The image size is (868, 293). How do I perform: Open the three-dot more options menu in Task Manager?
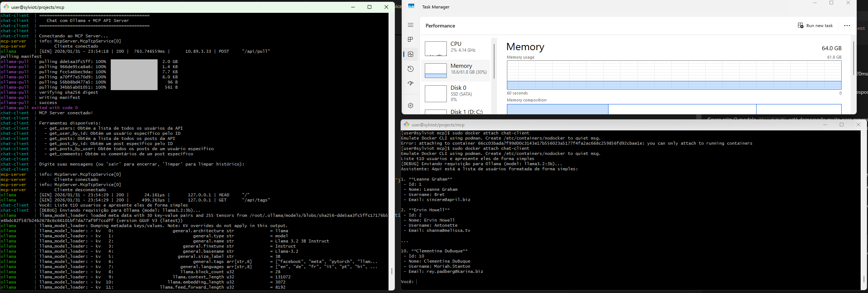(x=847, y=26)
